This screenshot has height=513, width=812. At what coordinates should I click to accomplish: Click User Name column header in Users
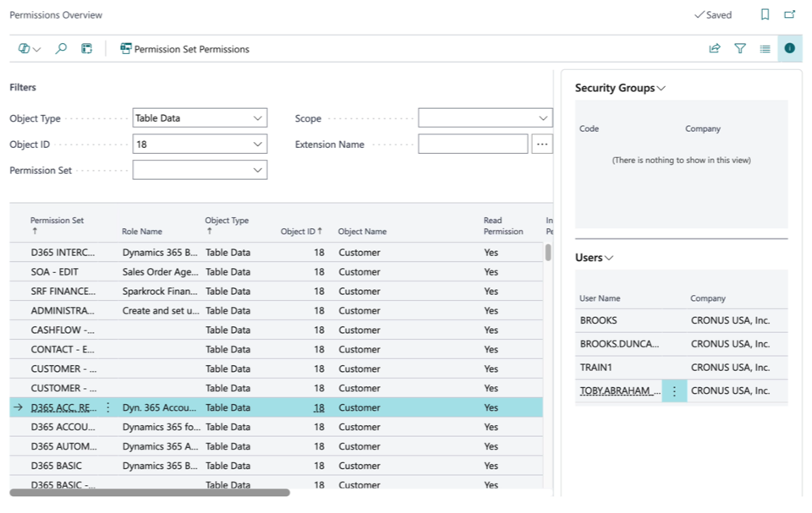click(x=600, y=298)
